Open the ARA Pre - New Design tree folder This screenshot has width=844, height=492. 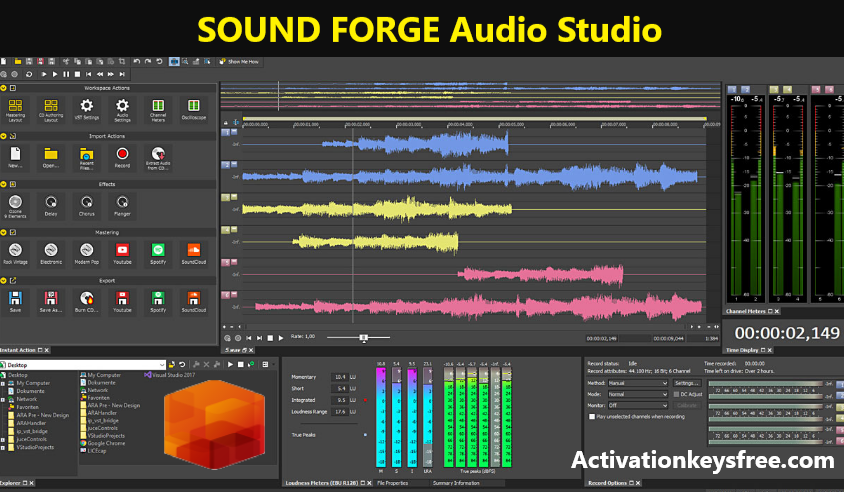[38, 415]
